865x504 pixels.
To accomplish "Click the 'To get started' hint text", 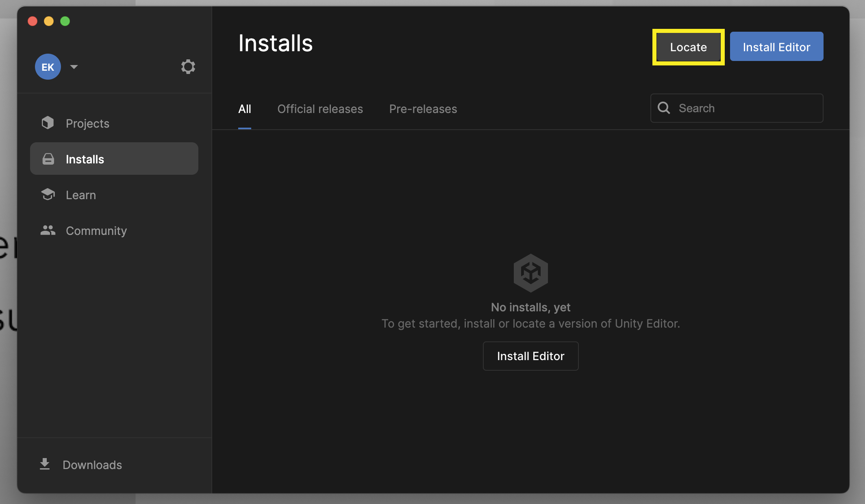I will 530,324.
